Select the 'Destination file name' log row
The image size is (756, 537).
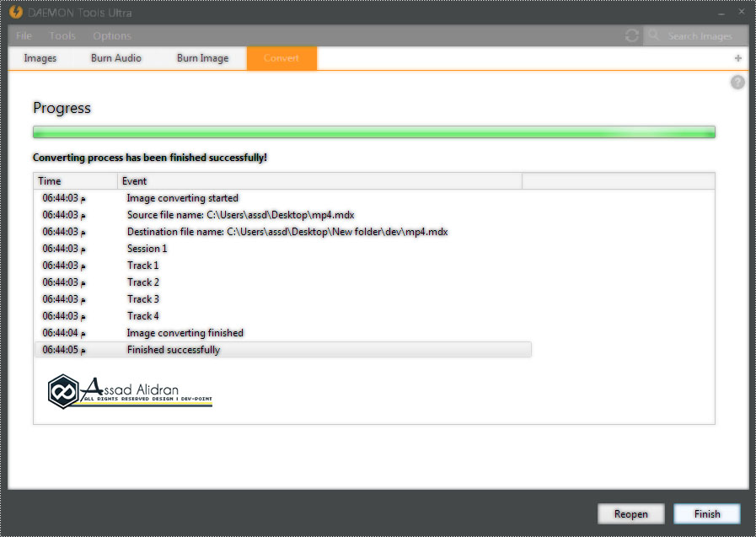click(x=283, y=232)
